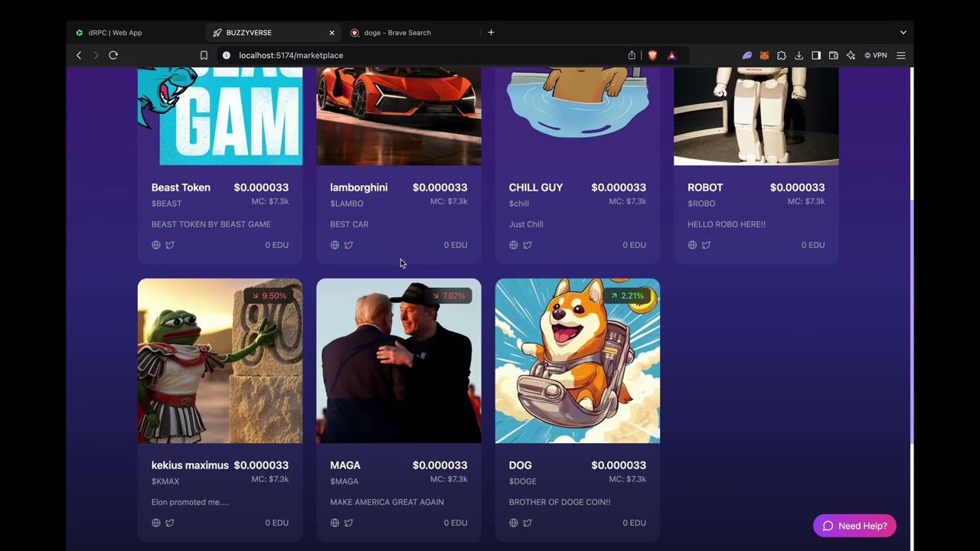Open the kekius maximus Pepe image
The width and height of the screenshot is (980, 551).
pos(220,360)
